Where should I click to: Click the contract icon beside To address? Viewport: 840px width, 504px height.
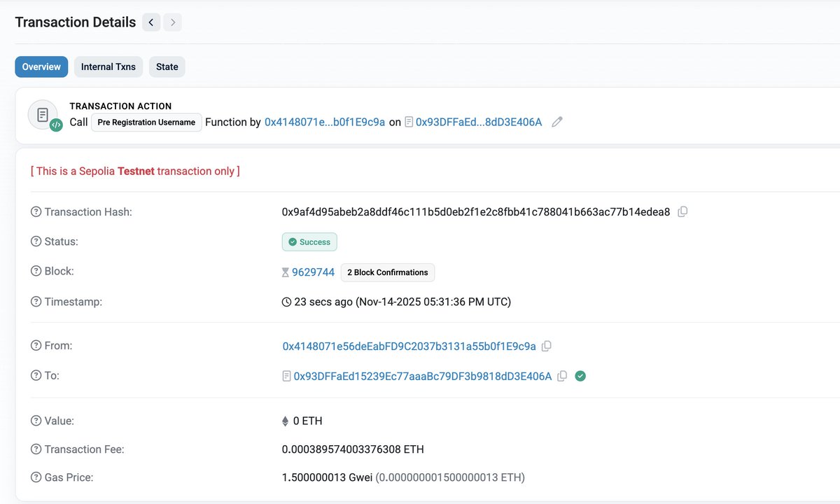[286, 377]
